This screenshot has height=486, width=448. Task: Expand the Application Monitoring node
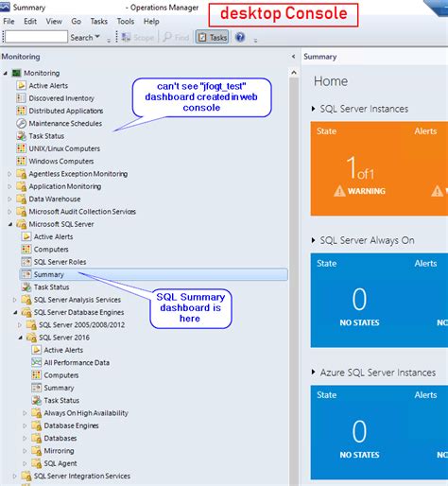click(9, 186)
